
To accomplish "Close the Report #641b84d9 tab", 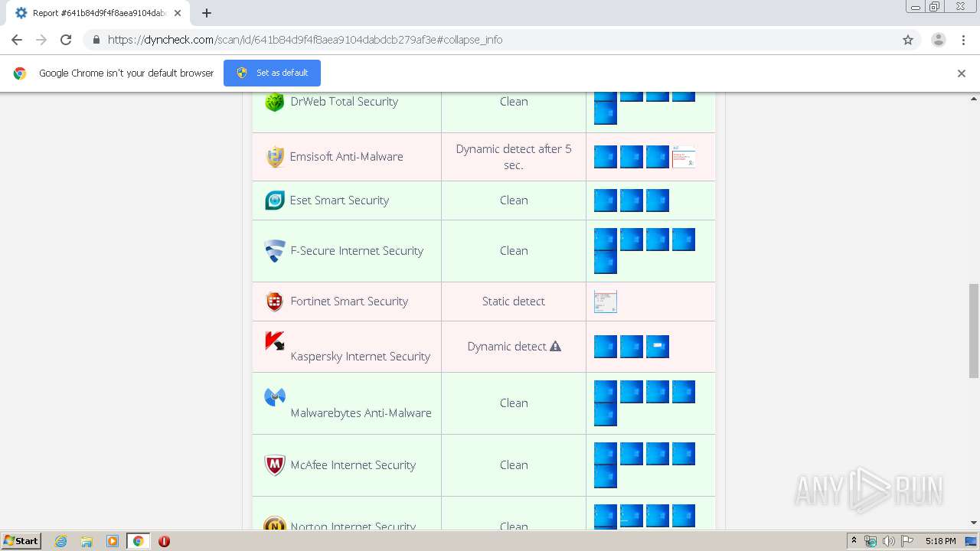I will click(x=178, y=13).
